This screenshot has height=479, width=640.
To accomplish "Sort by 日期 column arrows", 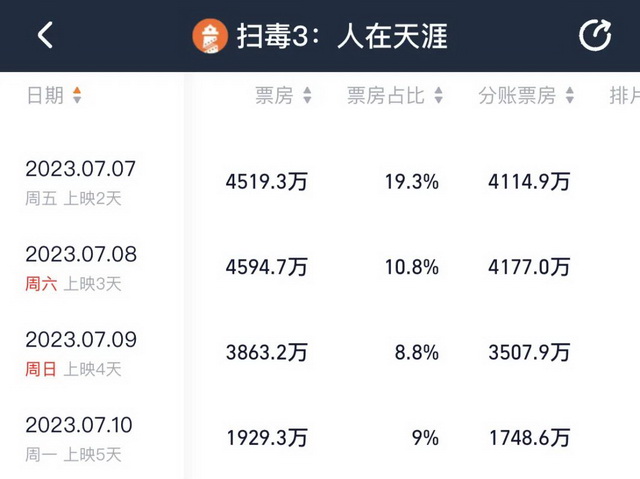I will (77, 96).
